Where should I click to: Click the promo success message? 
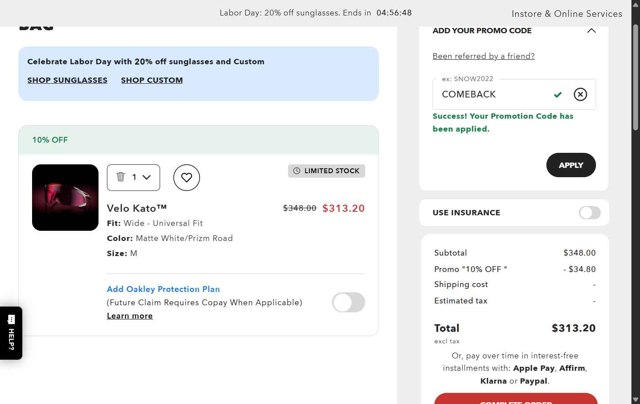coord(503,122)
